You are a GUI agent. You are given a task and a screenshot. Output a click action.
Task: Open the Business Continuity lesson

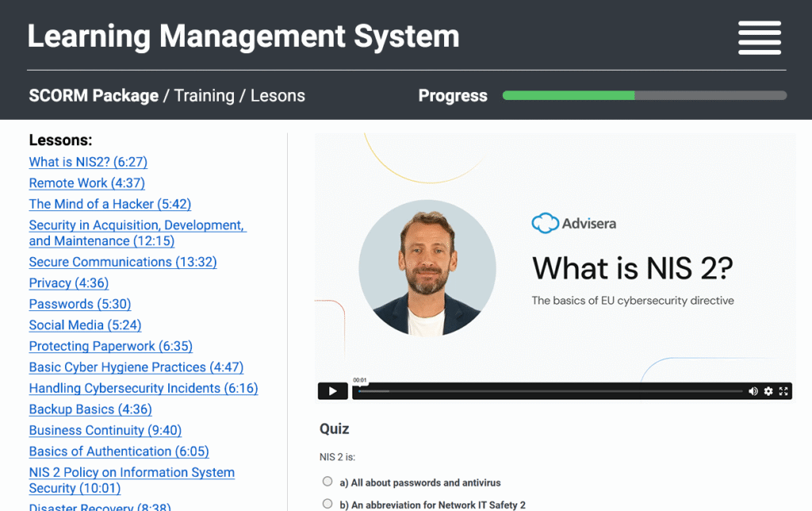(x=105, y=430)
